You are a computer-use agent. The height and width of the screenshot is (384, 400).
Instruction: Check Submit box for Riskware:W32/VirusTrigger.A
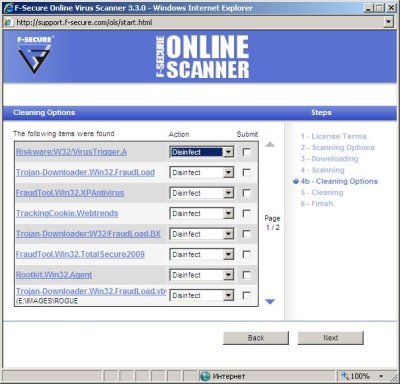(x=247, y=152)
